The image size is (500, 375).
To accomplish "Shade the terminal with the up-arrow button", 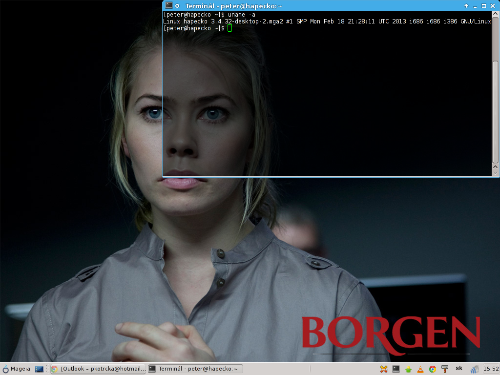I will 466,6.
